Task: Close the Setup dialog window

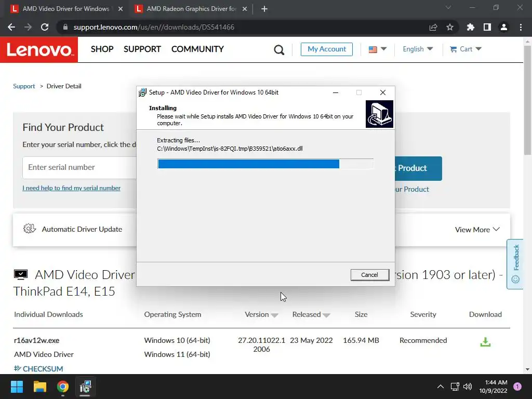Action: tap(383, 92)
